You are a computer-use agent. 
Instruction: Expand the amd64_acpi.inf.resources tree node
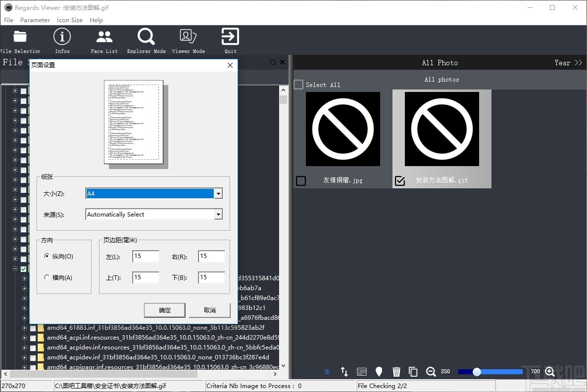[x=24, y=338]
